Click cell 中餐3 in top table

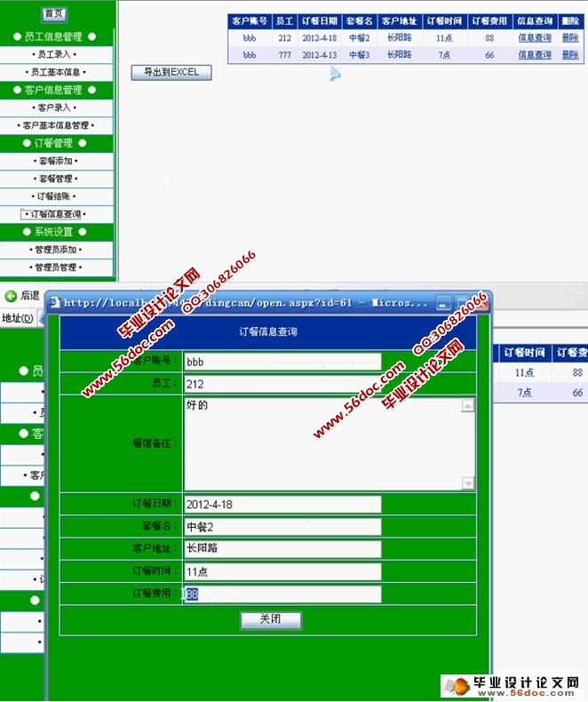360,55
